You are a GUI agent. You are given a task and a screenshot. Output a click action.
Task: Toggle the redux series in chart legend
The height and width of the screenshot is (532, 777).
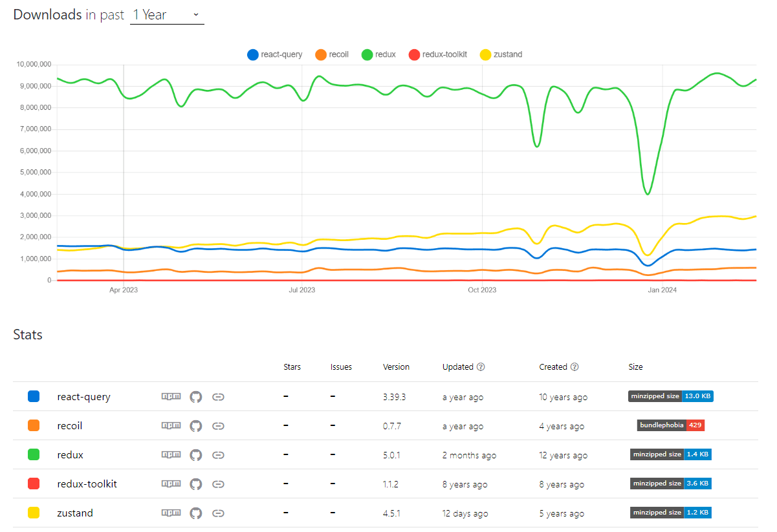click(378, 55)
